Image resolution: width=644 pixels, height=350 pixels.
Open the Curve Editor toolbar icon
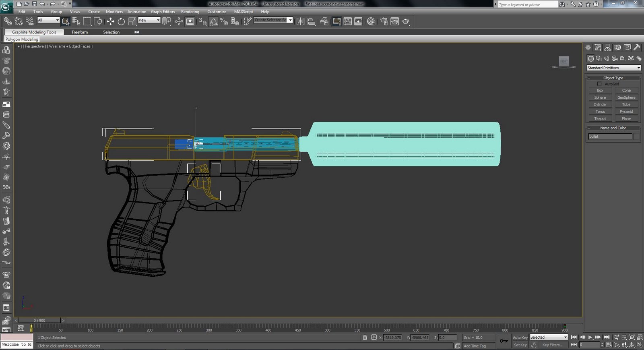(x=347, y=21)
